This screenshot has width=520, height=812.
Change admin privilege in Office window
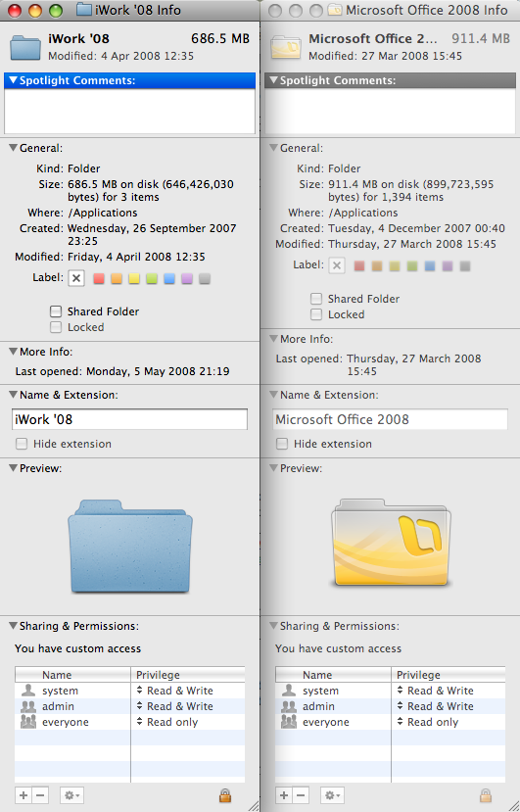pos(436,706)
